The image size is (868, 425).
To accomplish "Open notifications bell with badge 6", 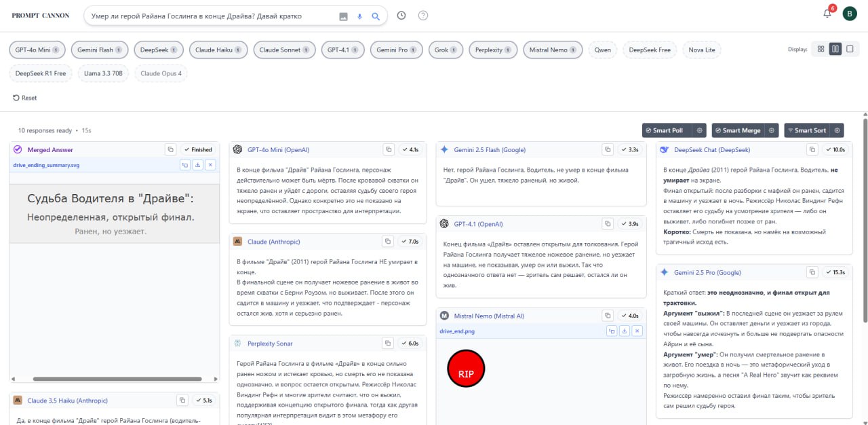I will tap(827, 13).
